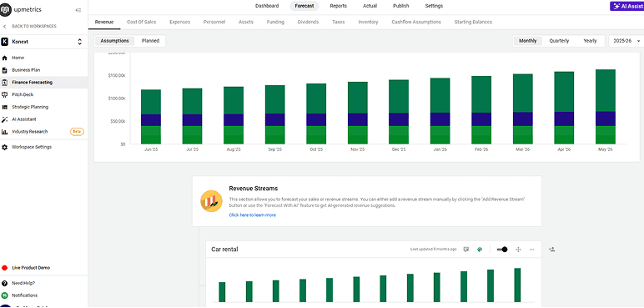Open the Car rental color palette icon
The image size is (644, 308).
(x=480, y=250)
